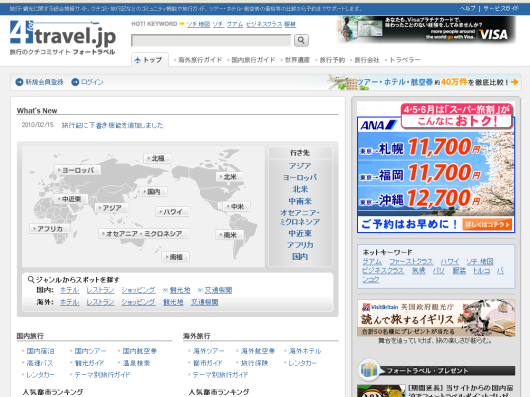
Task: Click the フォートラベル・プレゼント gift icon
Action: pos(369,370)
